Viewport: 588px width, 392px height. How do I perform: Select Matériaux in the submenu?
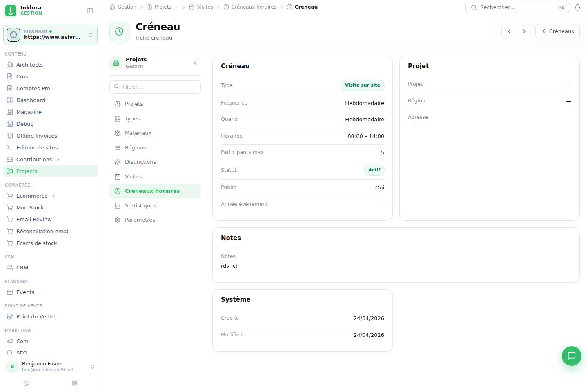[155, 133]
